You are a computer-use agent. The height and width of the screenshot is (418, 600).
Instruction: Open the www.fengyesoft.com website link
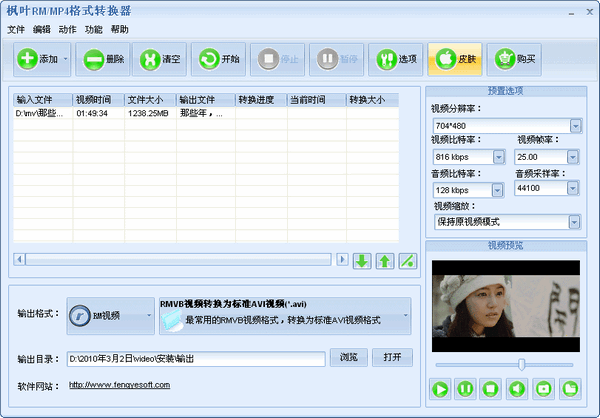(x=121, y=385)
